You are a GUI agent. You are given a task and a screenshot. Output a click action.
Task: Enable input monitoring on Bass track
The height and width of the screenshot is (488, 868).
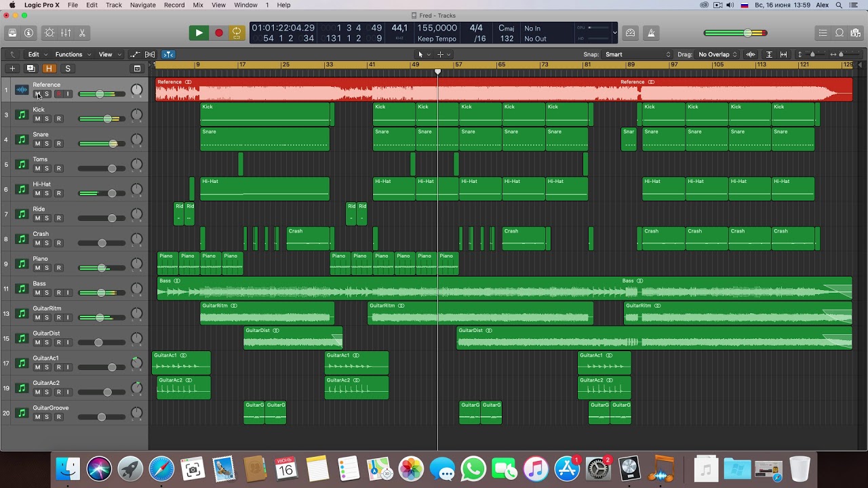pyautogui.click(x=68, y=293)
